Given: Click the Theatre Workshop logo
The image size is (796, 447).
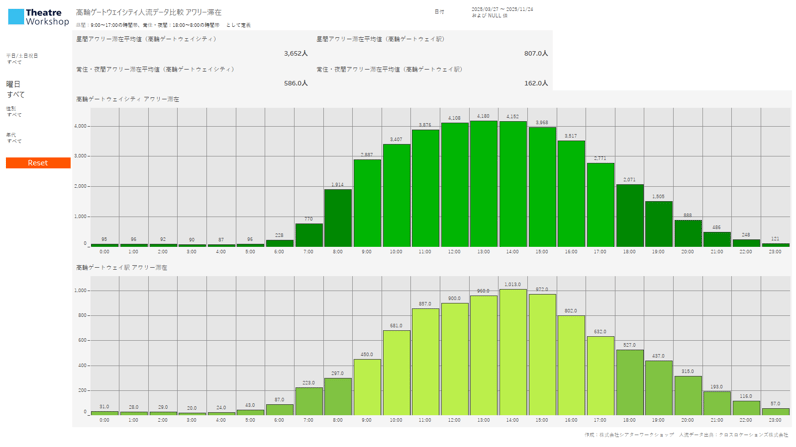Looking at the screenshot, I should pos(38,17).
